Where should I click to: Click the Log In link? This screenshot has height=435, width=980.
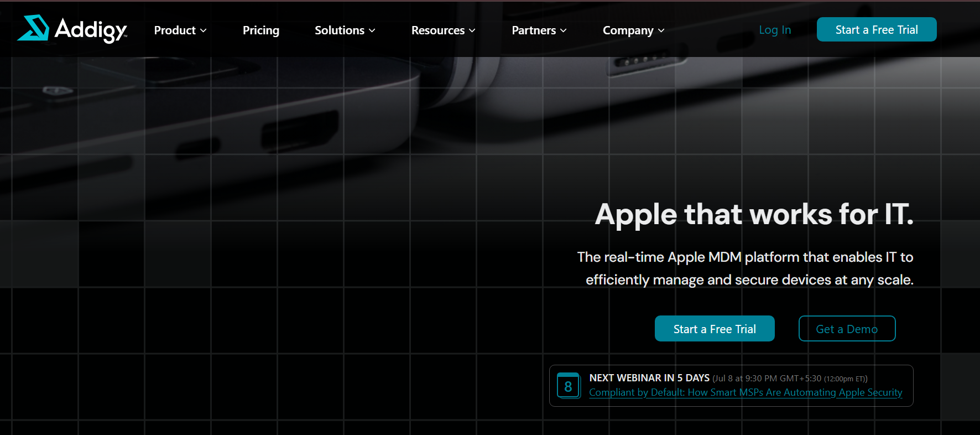click(x=775, y=30)
